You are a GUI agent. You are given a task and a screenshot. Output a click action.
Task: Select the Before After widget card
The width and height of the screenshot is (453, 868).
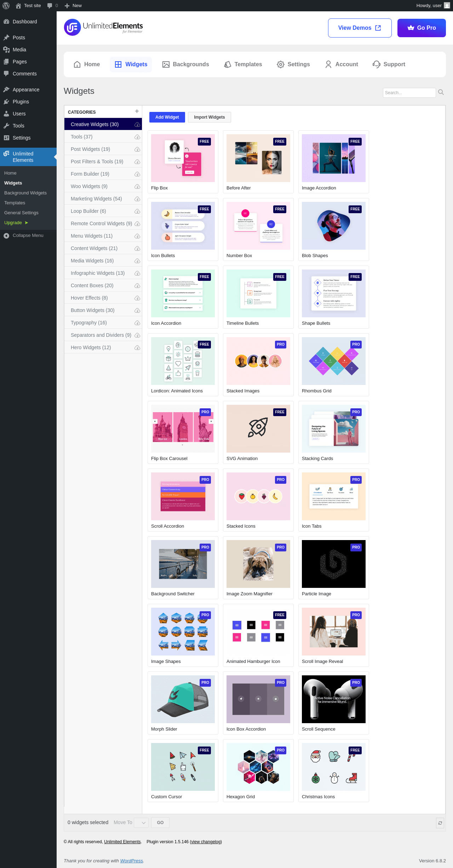coord(258,162)
